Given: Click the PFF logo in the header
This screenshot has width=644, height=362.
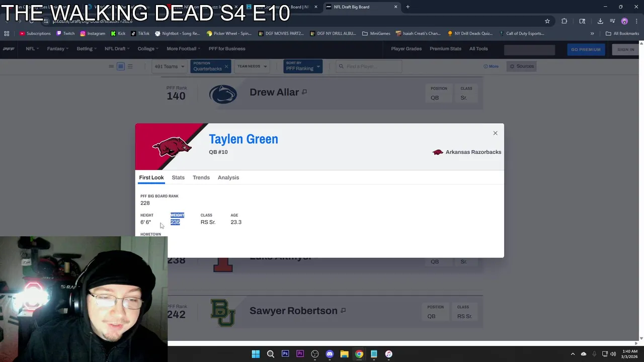Looking at the screenshot, I should (9, 49).
